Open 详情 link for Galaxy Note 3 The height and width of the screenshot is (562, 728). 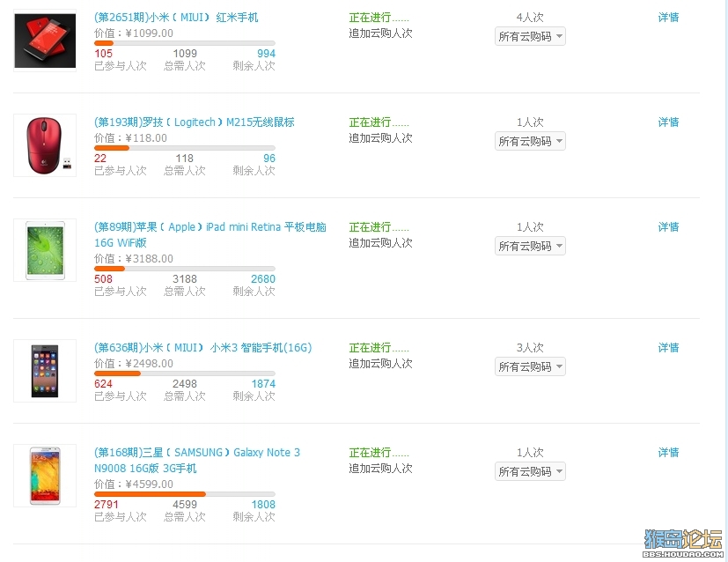point(668,453)
